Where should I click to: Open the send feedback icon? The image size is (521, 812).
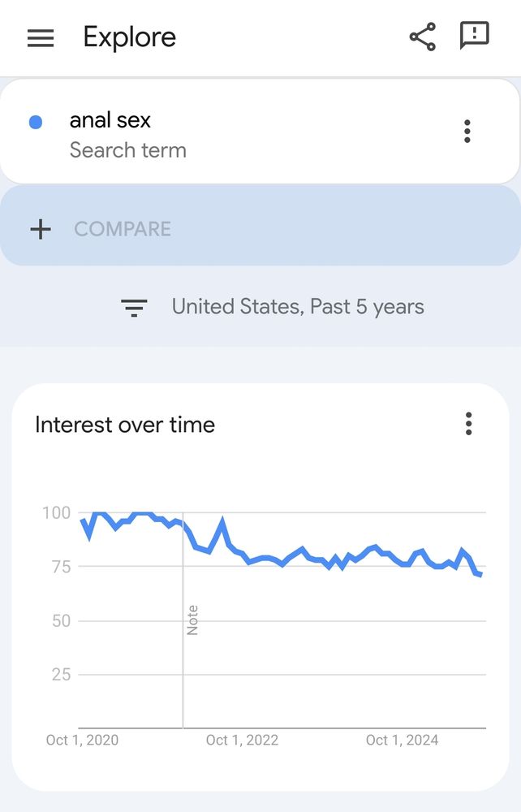(x=475, y=36)
